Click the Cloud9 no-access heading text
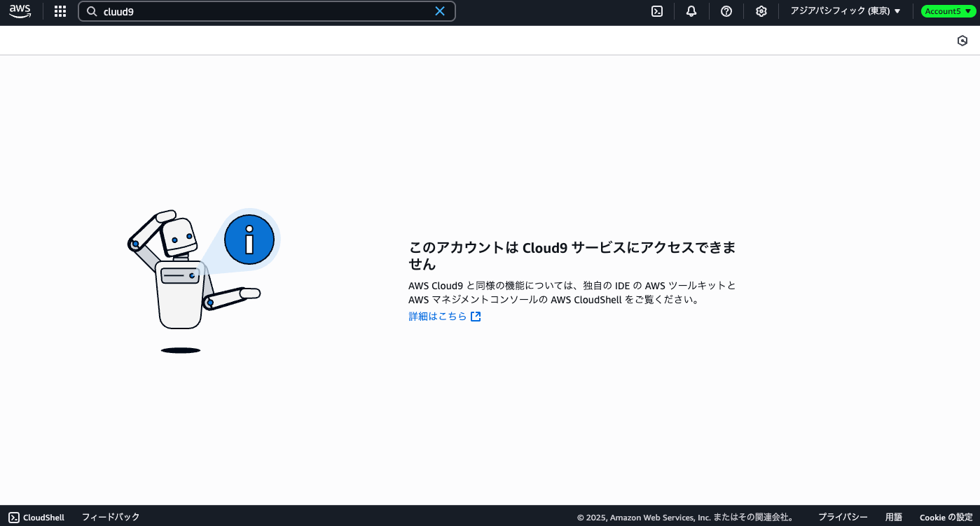This screenshot has width=980, height=526. click(572, 256)
